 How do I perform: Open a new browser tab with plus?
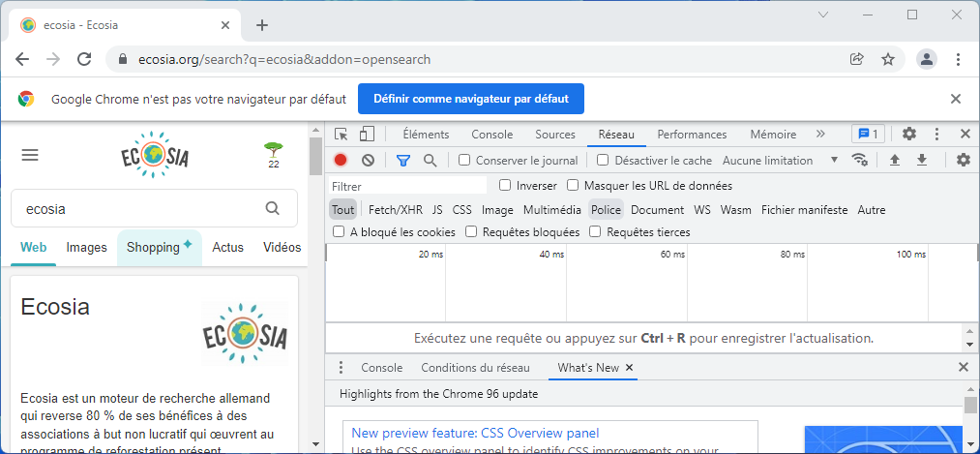262,25
